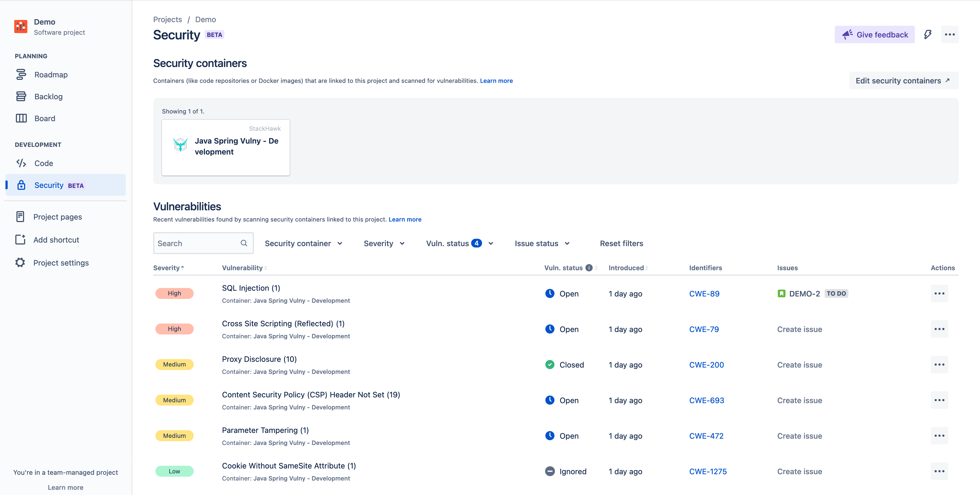Open Project settings gear

(x=20, y=262)
